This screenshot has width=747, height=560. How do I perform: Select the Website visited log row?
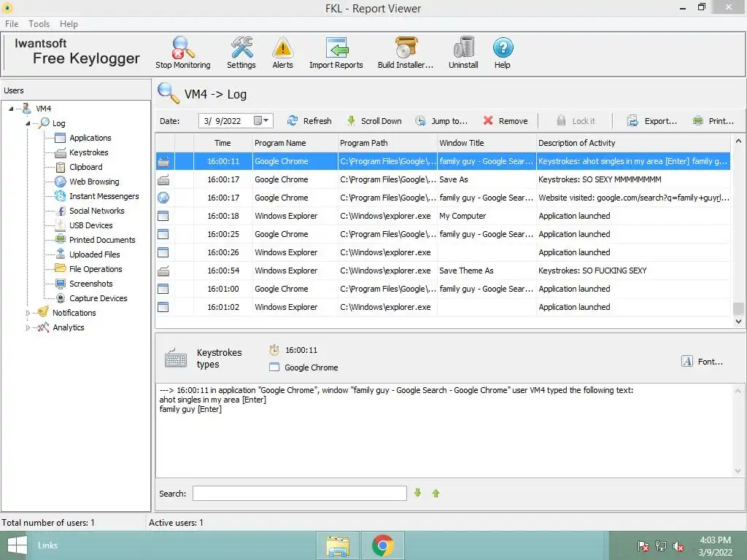coord(443,198)
